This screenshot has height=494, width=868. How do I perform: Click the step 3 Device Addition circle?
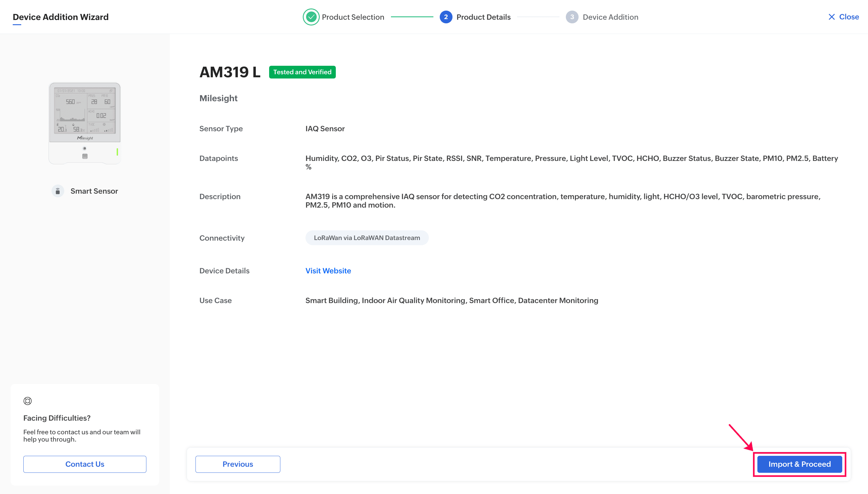pyautogui.click(x=572, y=17)
